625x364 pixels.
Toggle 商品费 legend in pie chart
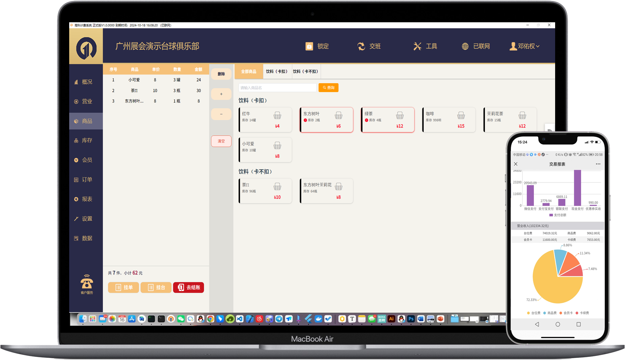coord(550,313)
